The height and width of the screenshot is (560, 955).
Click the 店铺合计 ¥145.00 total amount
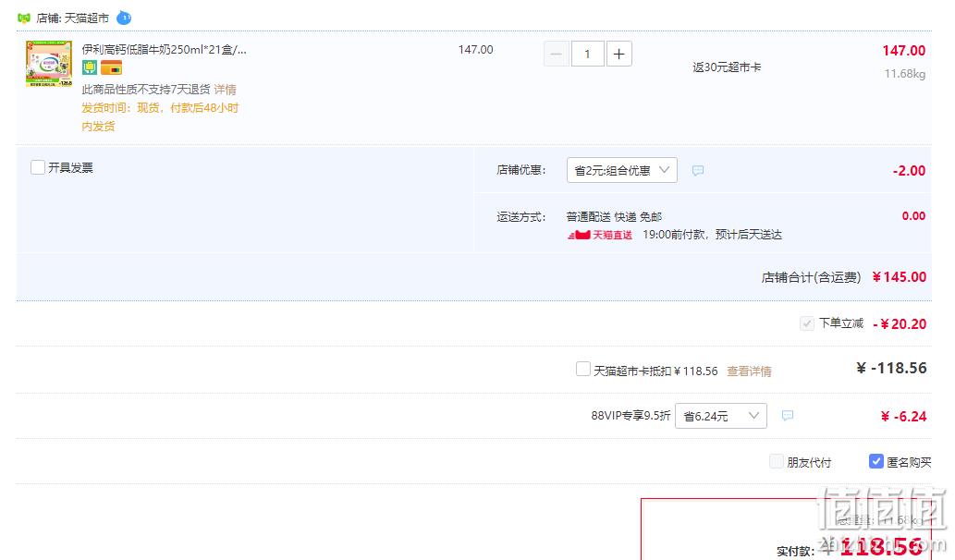click(x=899, y=277)
